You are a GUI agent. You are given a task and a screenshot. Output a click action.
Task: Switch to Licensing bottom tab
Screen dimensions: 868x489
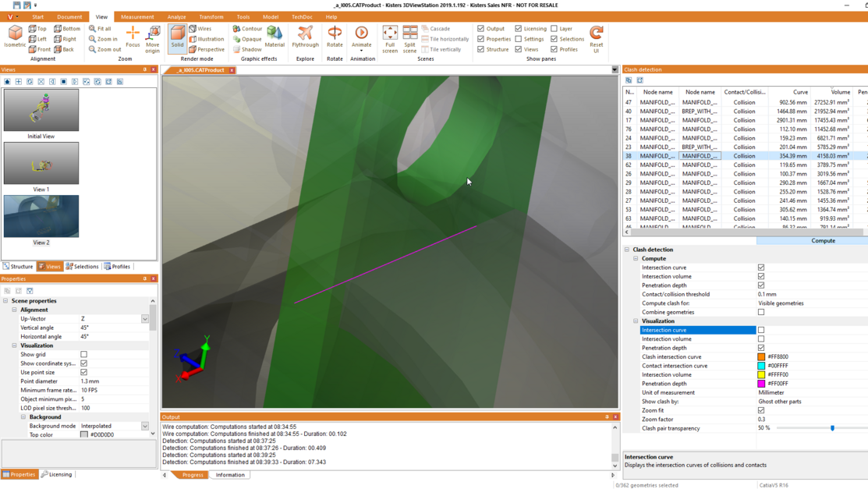pos(56,474)
